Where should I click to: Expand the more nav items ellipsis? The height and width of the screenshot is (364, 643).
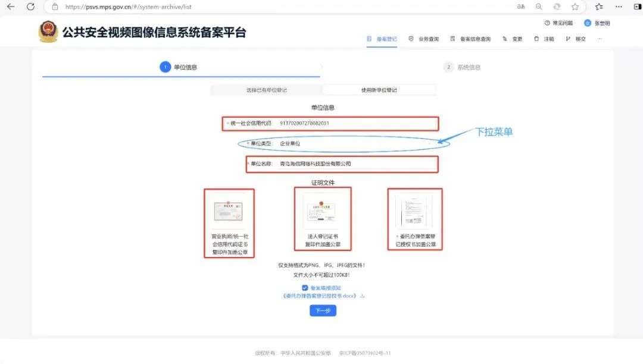tap(600, 39)
